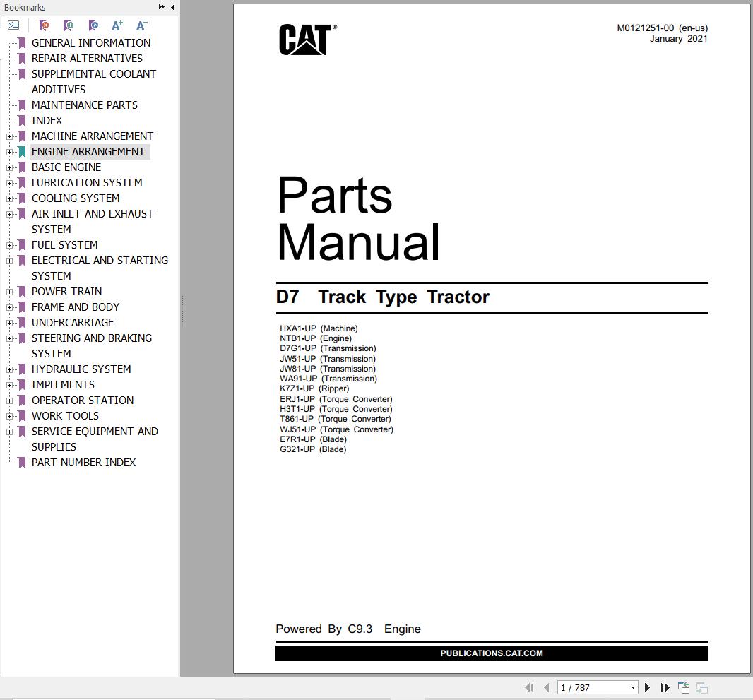753x700 pixels.
Task: Open GENERAL INFORMATION bookmark
Action: [90, 42]
